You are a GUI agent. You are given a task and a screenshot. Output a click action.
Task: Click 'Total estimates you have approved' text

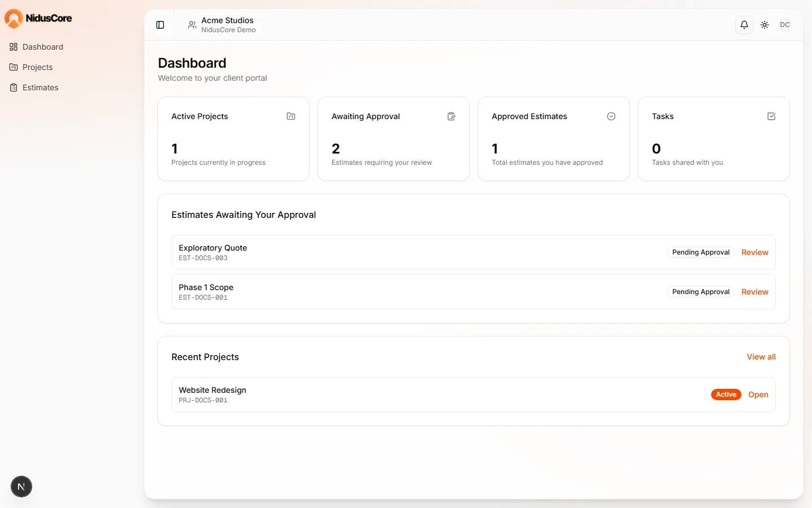tap(547, 163)
